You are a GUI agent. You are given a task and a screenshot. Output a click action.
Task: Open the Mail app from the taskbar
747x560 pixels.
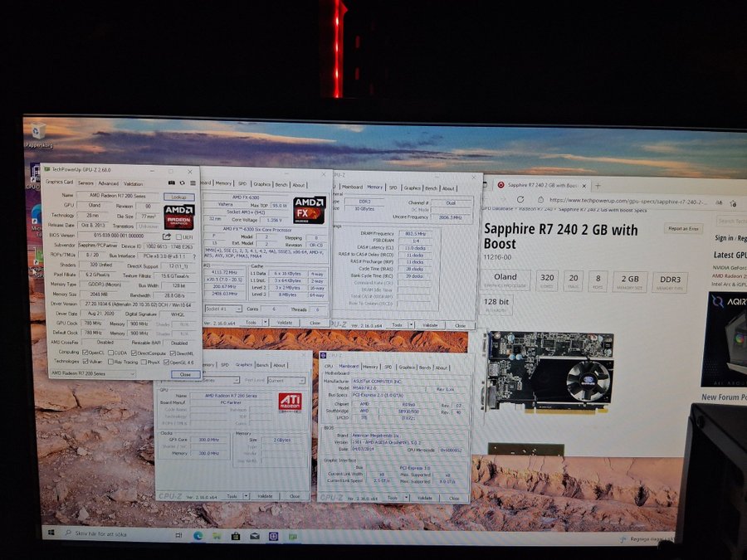click(255, 537)
